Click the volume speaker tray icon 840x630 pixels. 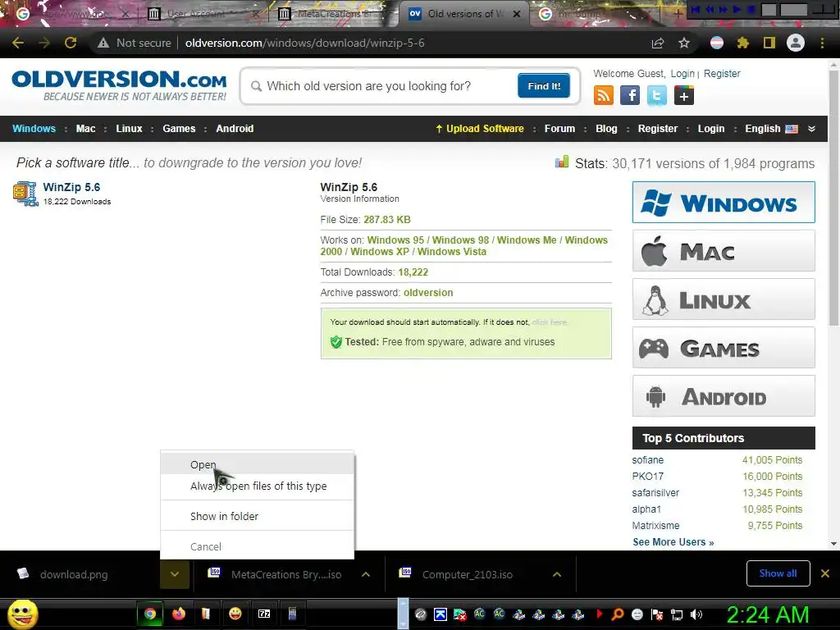point(696,614)
